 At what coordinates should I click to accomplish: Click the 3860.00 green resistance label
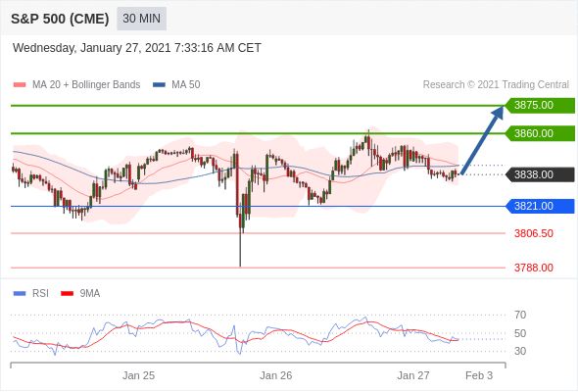point(540,133)
